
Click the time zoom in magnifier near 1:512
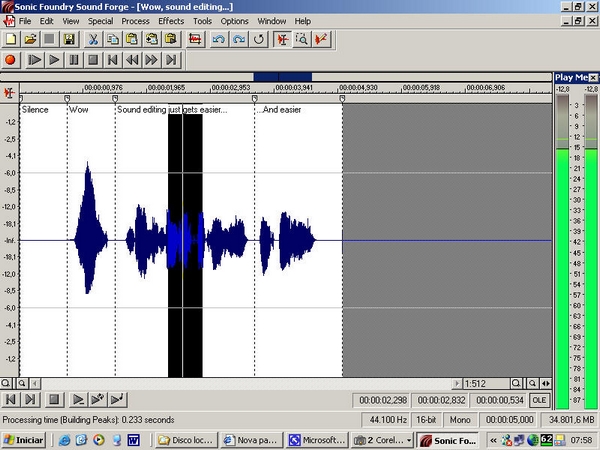tap(532, 383)
